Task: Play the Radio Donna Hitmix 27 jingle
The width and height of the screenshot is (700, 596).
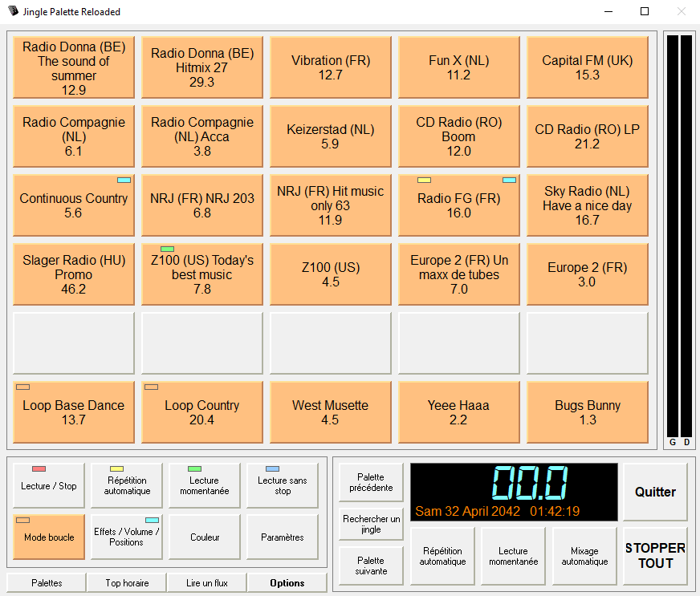Action: point(202,67)
